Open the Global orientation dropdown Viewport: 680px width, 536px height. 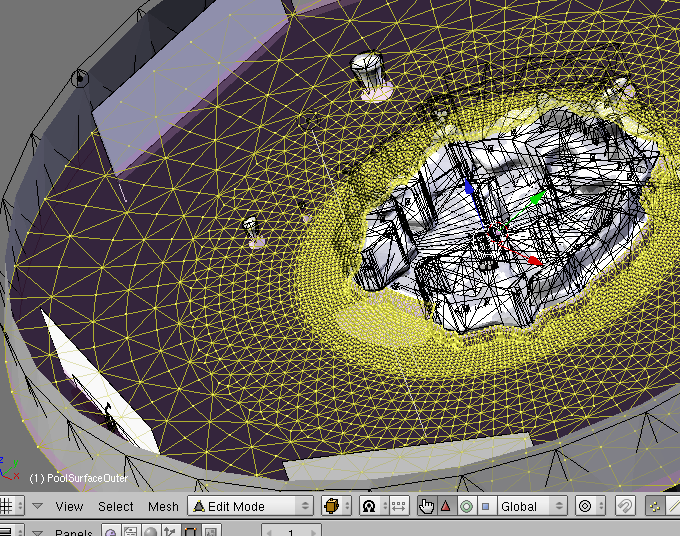(532, 506)
